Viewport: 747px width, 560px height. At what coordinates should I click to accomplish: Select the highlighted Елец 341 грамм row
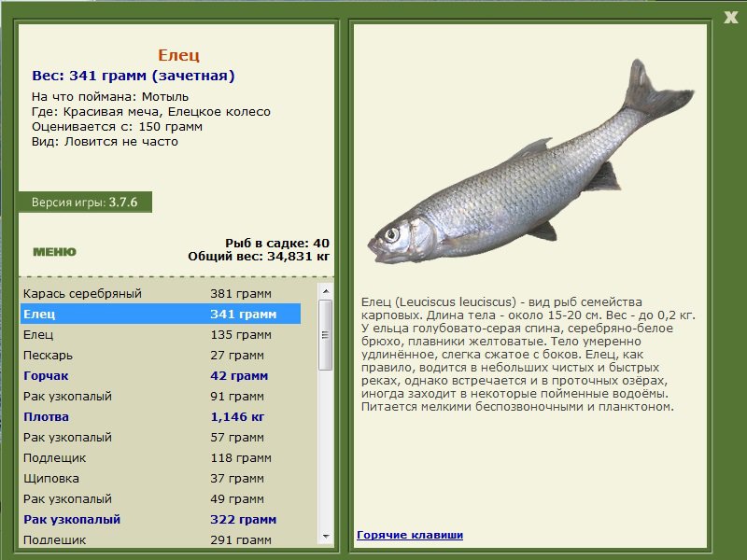pos(161,314)
